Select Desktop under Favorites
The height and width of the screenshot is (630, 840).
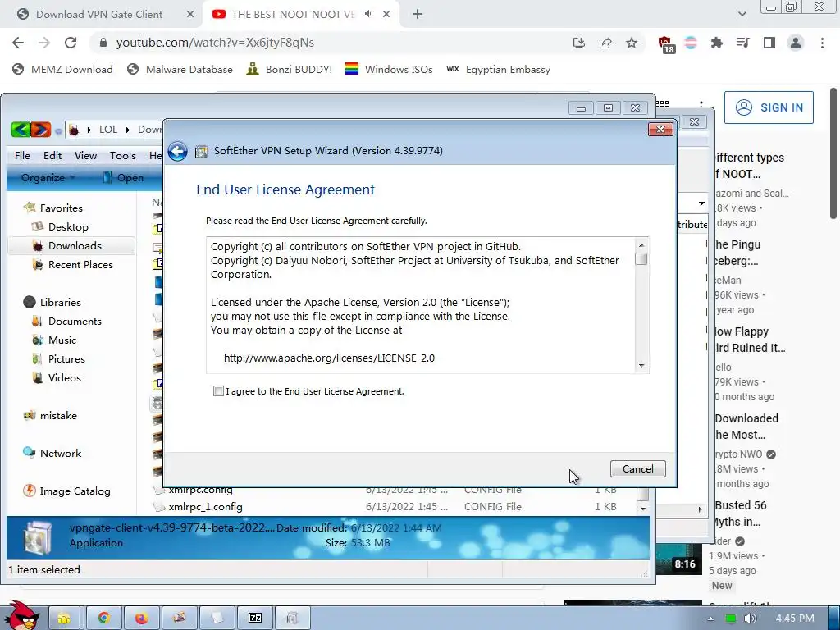tap(68, 226)
